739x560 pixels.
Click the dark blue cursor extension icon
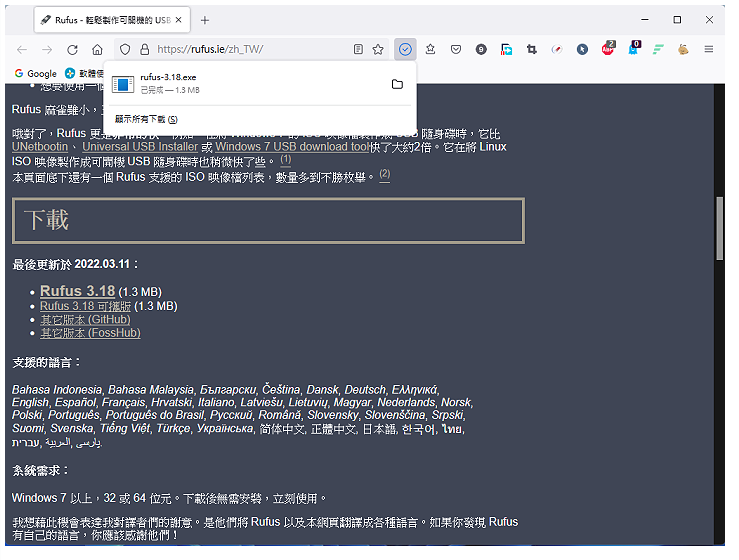point(582,49)
